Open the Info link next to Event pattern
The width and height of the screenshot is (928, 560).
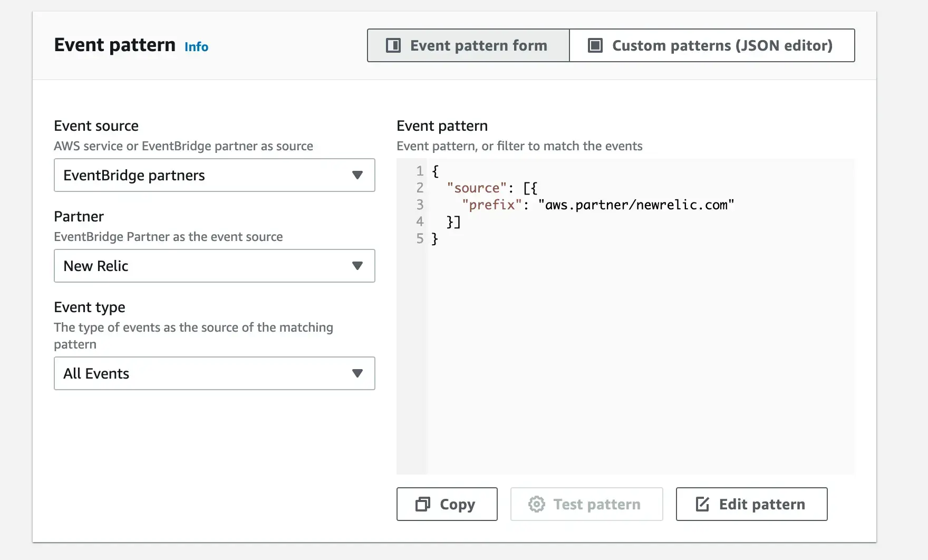tap(196, 47)
